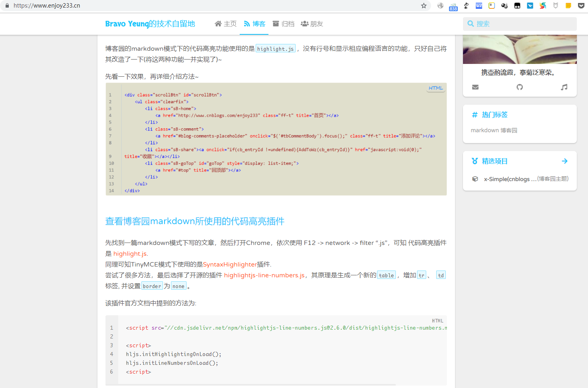
Task: Bookmark this page with the star icon
Action: [424, 6]
